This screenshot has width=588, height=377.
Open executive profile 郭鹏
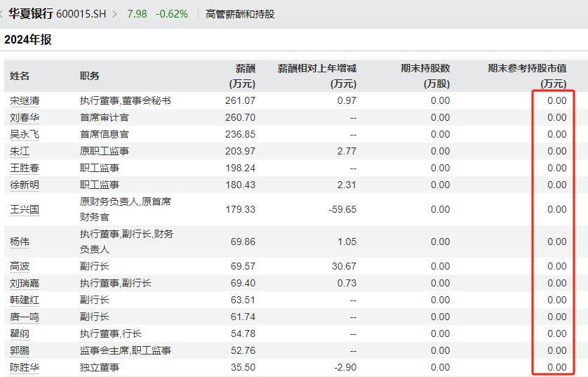tap(20, 350)
